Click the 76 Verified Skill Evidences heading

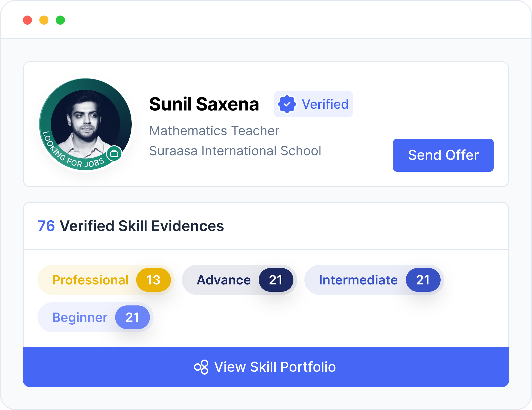point(131,226)
